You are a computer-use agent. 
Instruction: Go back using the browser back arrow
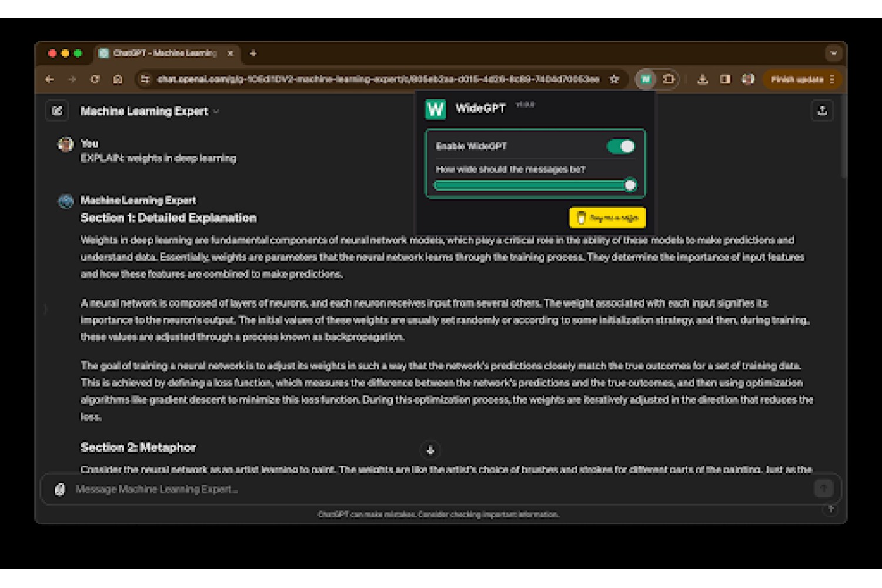pyautogui.click(x=49, y=79)
